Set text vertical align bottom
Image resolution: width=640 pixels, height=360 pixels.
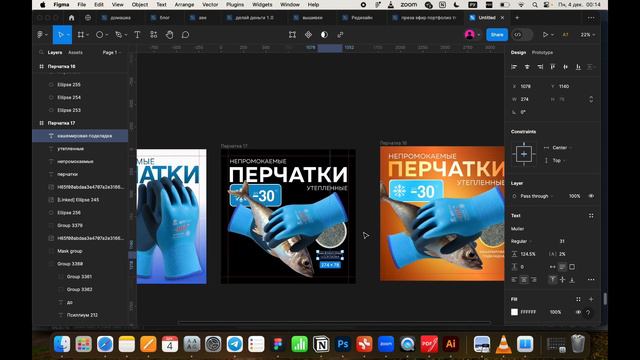tap(572, 280)
